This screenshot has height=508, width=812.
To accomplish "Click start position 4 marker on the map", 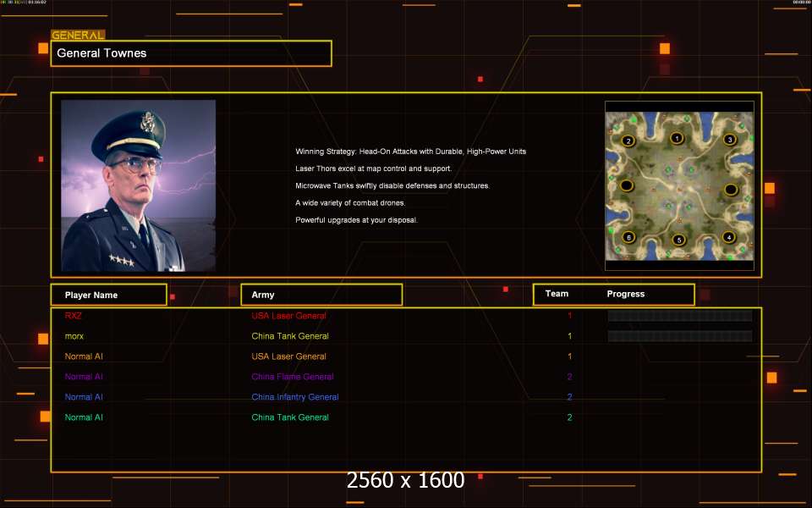I will coord(728,237).
